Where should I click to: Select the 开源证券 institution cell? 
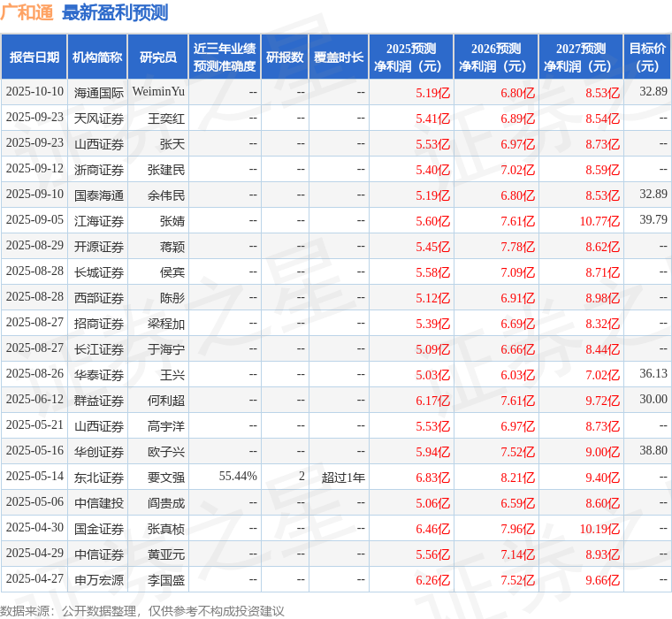pyautogui.click(x=99, y=247)
